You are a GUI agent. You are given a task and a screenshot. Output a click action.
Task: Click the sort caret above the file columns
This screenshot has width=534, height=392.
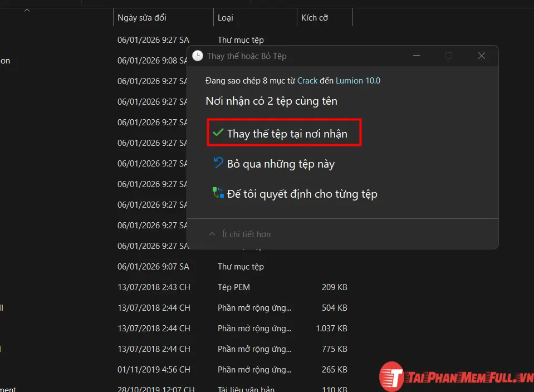point(27,9)
